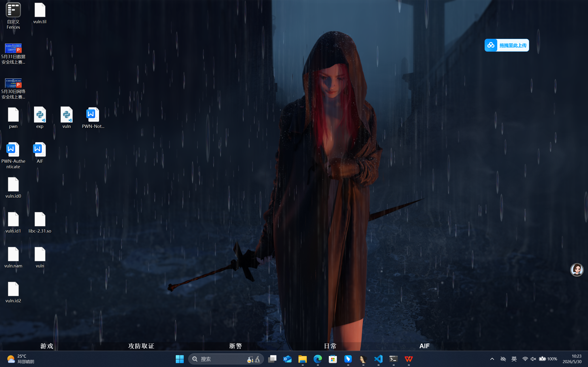Open the 日常 fence tab

[x=330, y=346]
